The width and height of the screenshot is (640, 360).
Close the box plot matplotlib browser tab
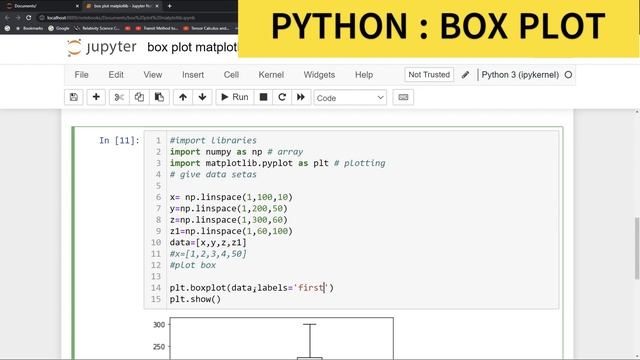tap(157, 6)
